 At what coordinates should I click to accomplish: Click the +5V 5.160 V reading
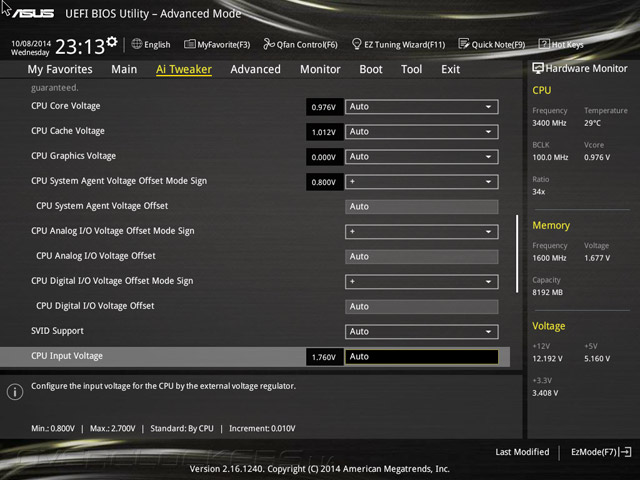597,359
